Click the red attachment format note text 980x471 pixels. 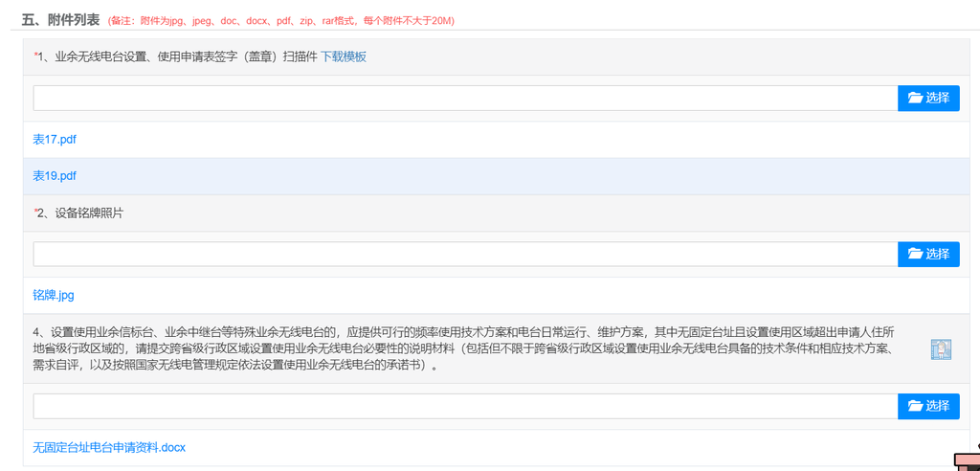click(x=281, y=21)
